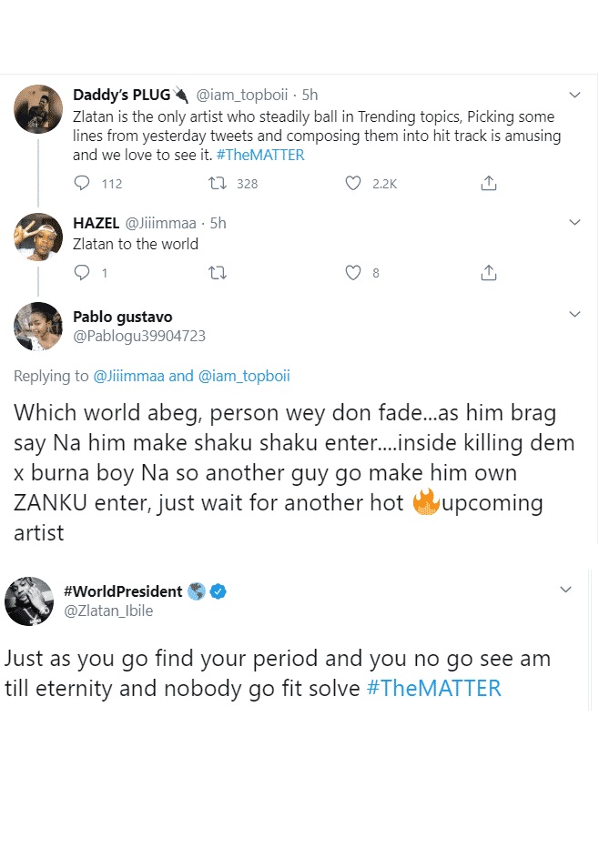Image resolution: width=599 pixels, height=868 pixels.
Task: Expand options chevron on HAZEL's tweet
Action: [574, 223]
